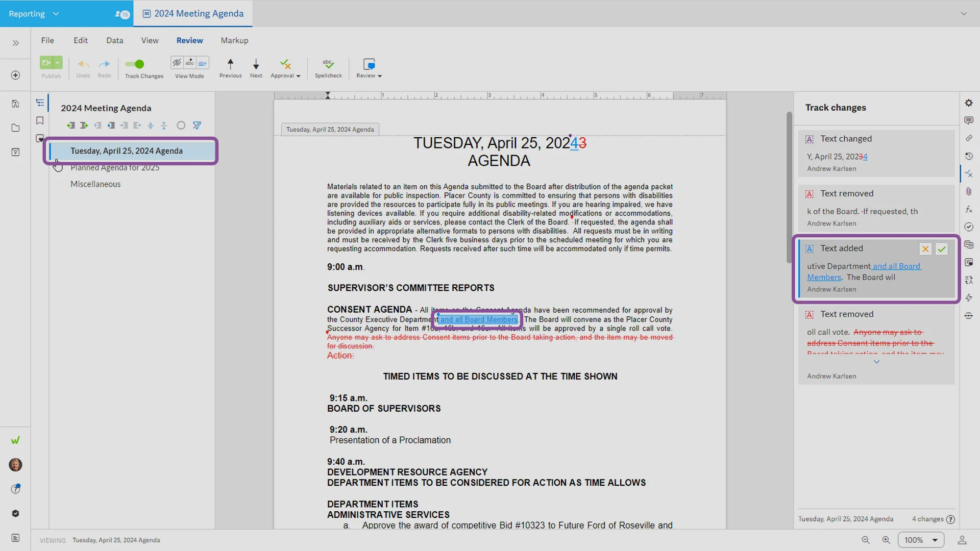Accept the Text added change
980x551 pixels.
[942, 249]
